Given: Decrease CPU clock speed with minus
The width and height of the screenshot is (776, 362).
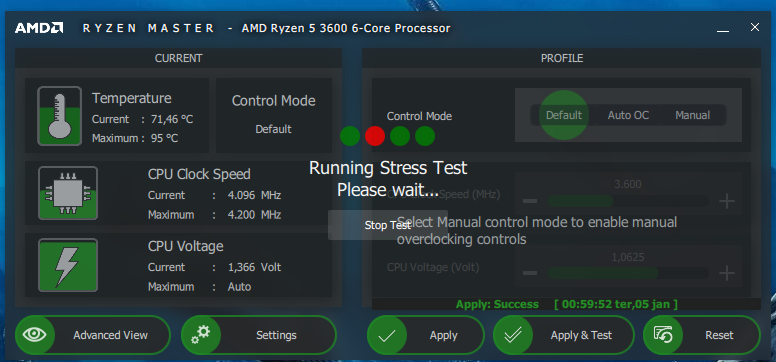Looking at the screenshot, I should point(530,201).
